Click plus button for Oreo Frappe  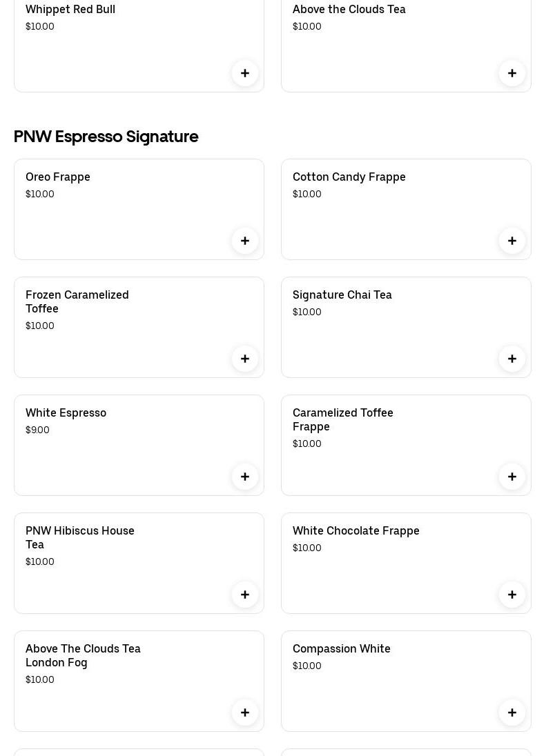(x=245, y=241)
